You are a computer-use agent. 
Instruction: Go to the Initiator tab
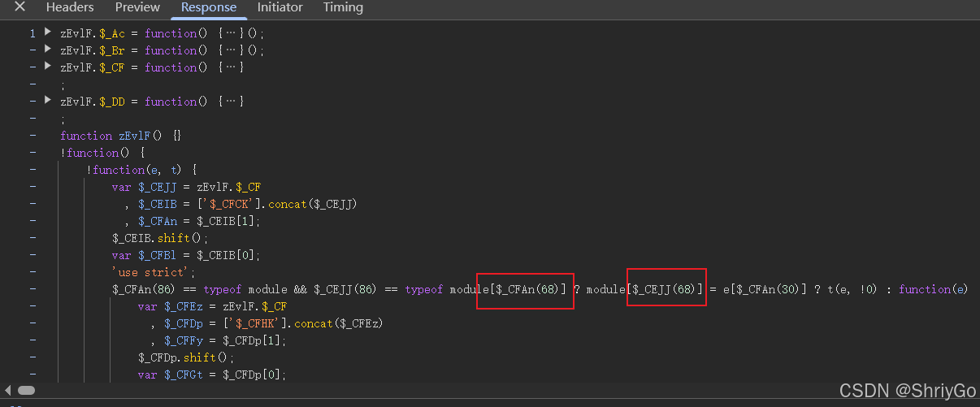280,7
